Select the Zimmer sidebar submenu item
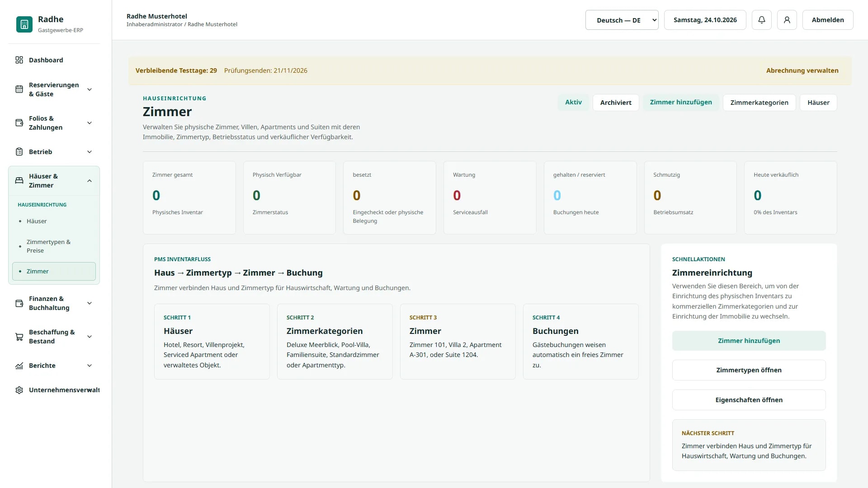This screenshot has width=868, height=488. [x=54, y=271]
